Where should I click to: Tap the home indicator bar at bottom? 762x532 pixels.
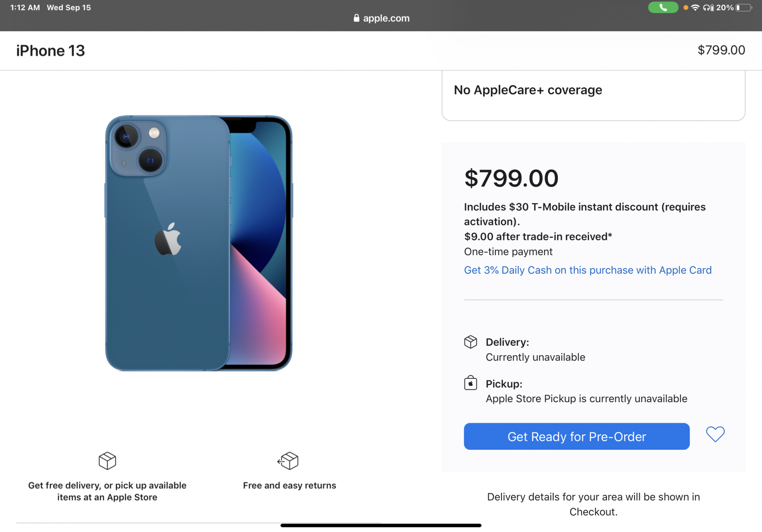381,526
